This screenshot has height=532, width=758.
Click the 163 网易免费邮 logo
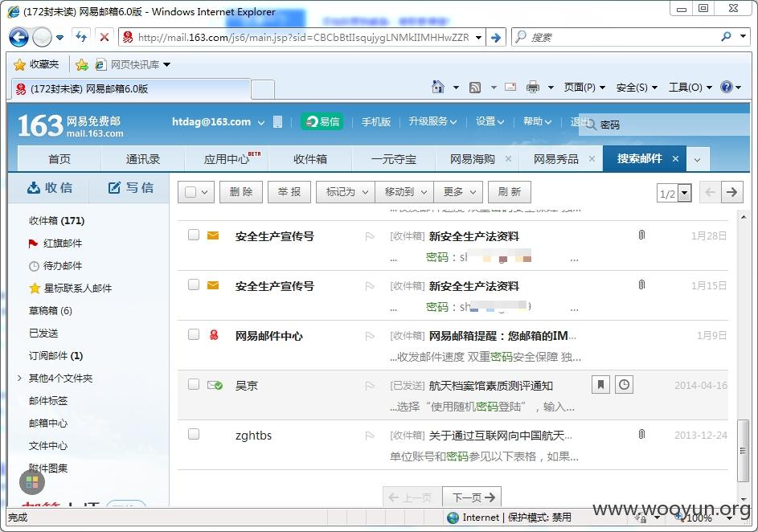[70, 125]
